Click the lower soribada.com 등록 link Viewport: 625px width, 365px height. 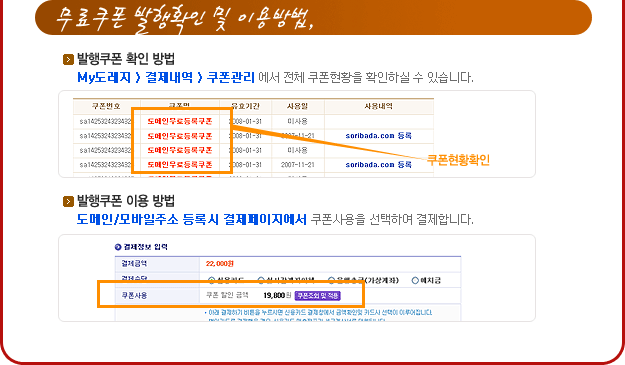[x=378, y=165]
